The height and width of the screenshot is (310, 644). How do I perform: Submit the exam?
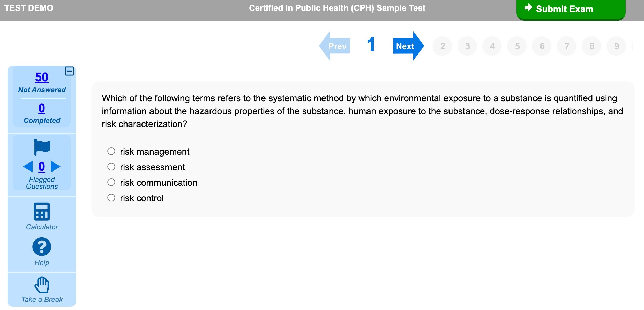571,9
